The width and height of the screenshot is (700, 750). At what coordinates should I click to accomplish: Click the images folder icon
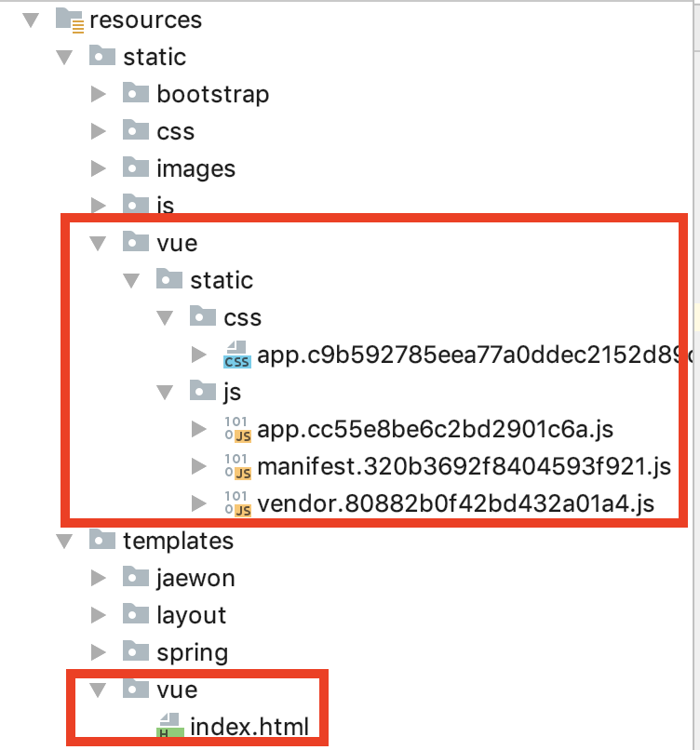point(135,167)
